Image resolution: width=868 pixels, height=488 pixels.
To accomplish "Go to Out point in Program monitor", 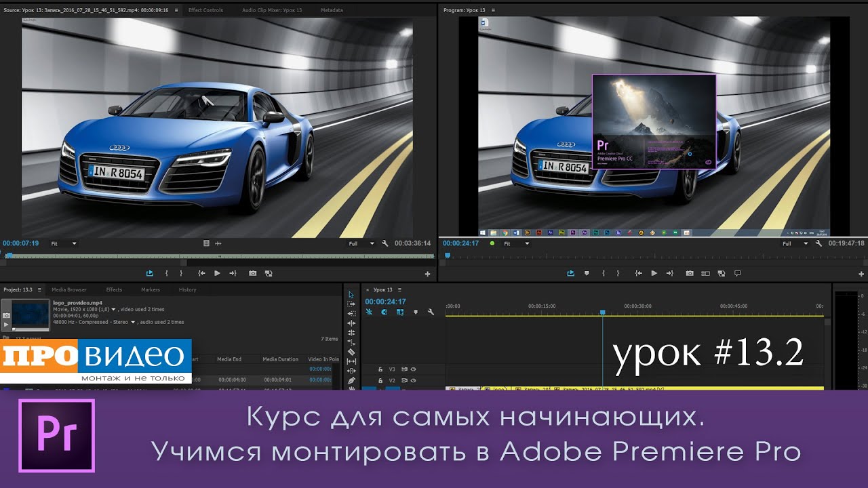I will pyautogui.click(x=669, y=273).
